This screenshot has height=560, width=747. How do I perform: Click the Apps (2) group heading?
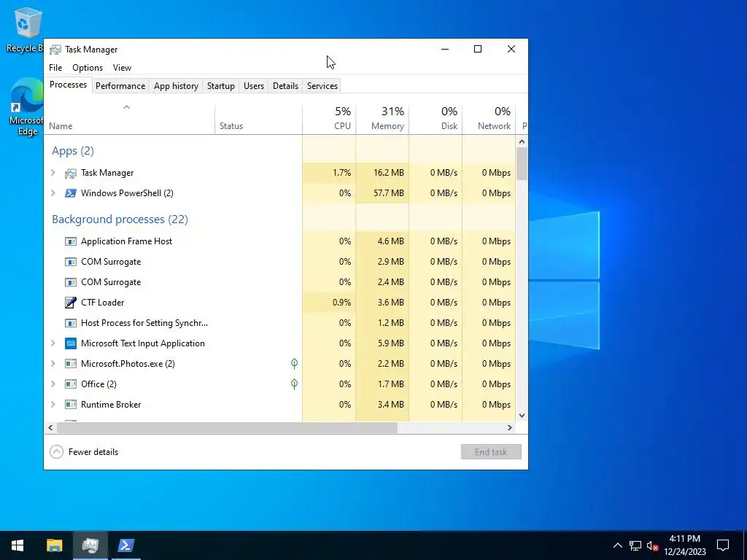(73, 151)
